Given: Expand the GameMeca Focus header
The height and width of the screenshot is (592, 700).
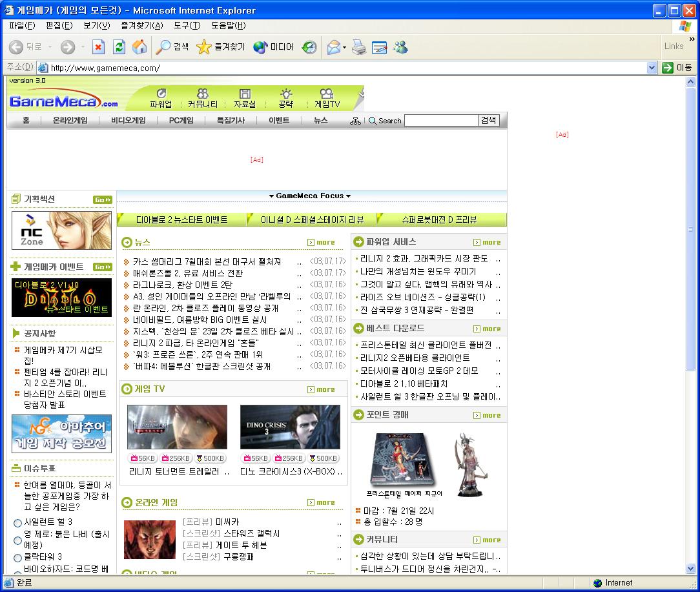Looking at the screenshot, I should (x=310, y=196).
